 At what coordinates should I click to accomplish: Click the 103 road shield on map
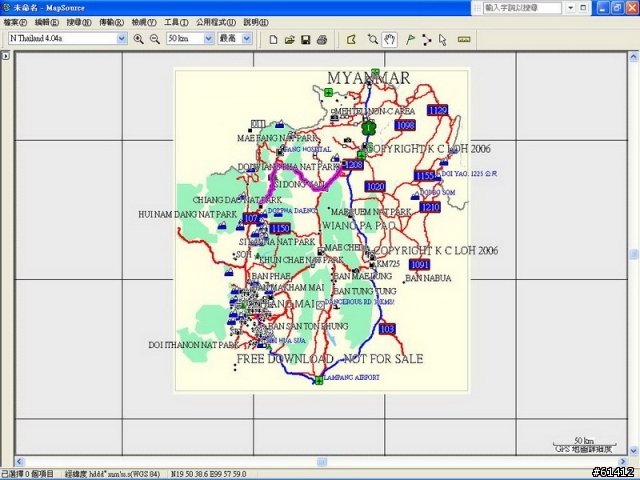point(387,329)
